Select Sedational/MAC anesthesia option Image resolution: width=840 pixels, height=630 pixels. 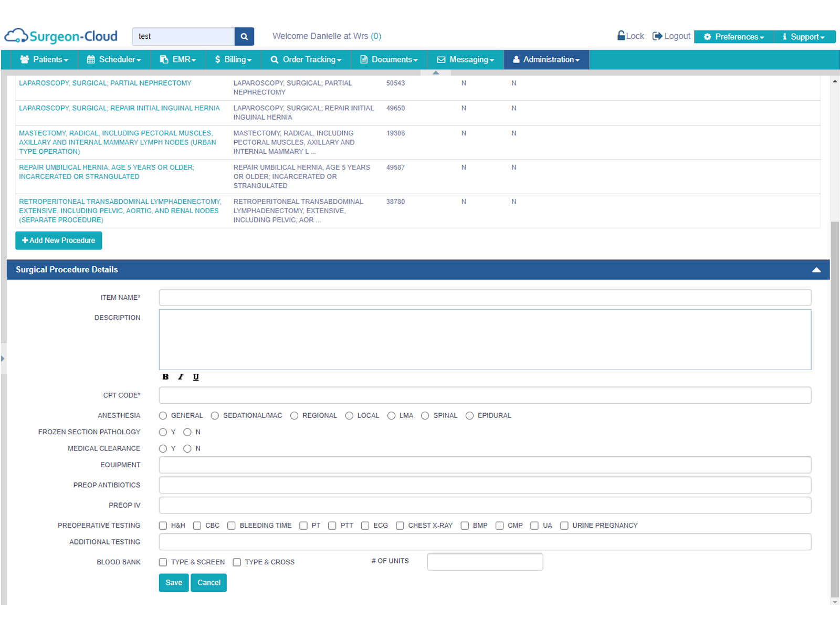click(215, 416)
